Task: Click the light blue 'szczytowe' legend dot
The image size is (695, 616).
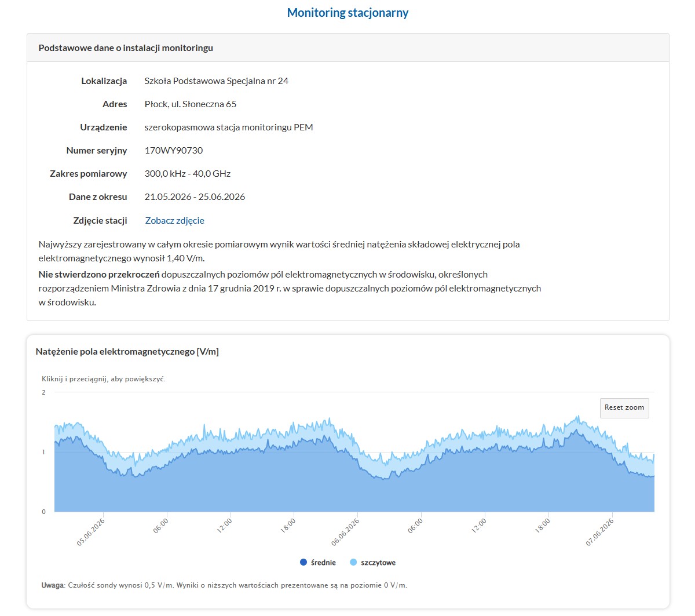Action: (353, 563)
